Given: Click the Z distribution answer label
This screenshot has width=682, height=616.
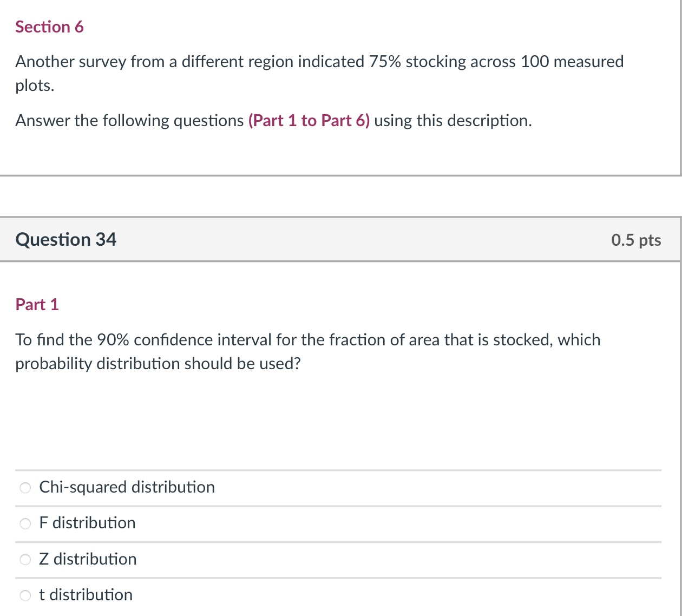Looking at the screenshot, I should pyautogui.click(x=88, y=559).
